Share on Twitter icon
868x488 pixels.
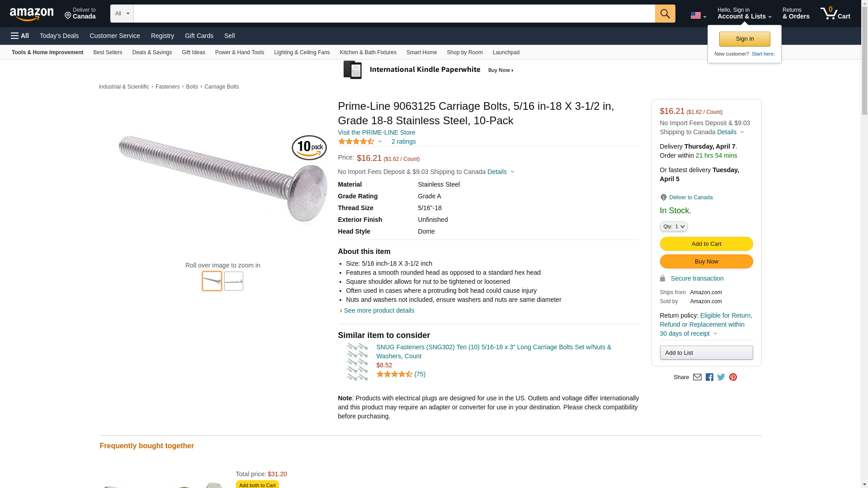[721, 377]
